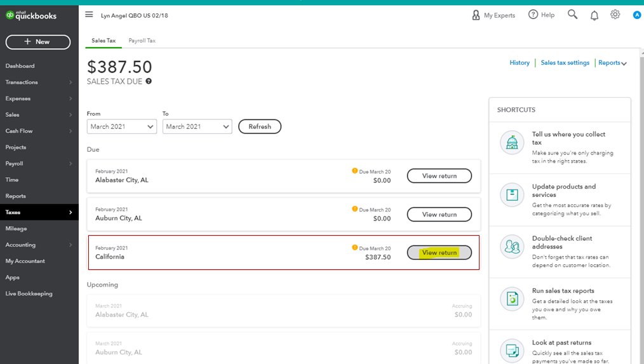The height and width of the screenshot is (364, 644).
Task: Open the Help question mark icon
Action: coord(533,15)
